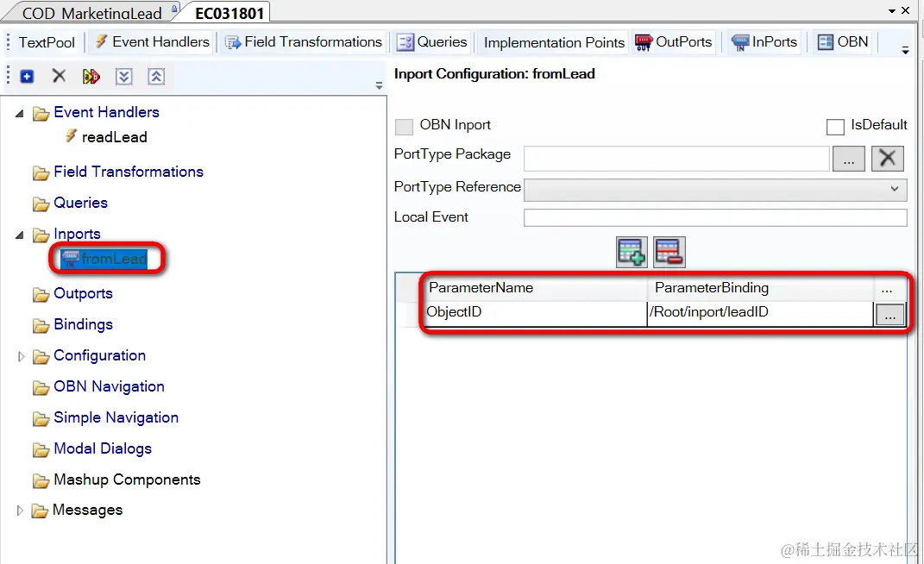Image resolution: width=924 pixels, height=564 pixels.
Task: Browse for PortType Package with ellipsis button
Action: pyautogui.click(x=849, y=158)
